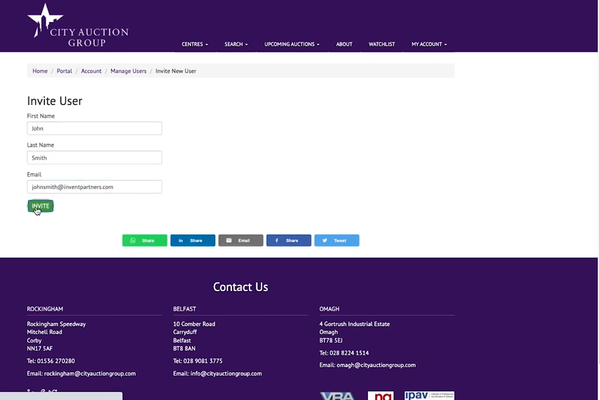Share on LinkedIn button

(x=193, y=240)
